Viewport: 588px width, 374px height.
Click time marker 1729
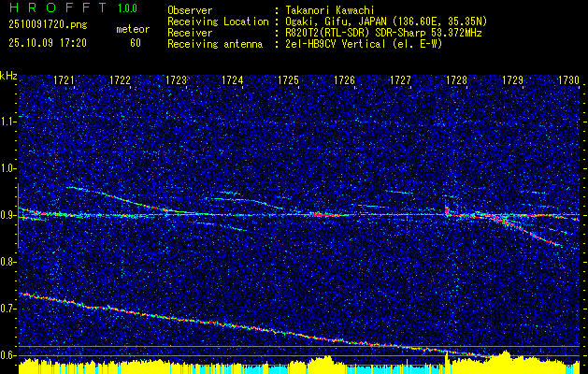513,80
